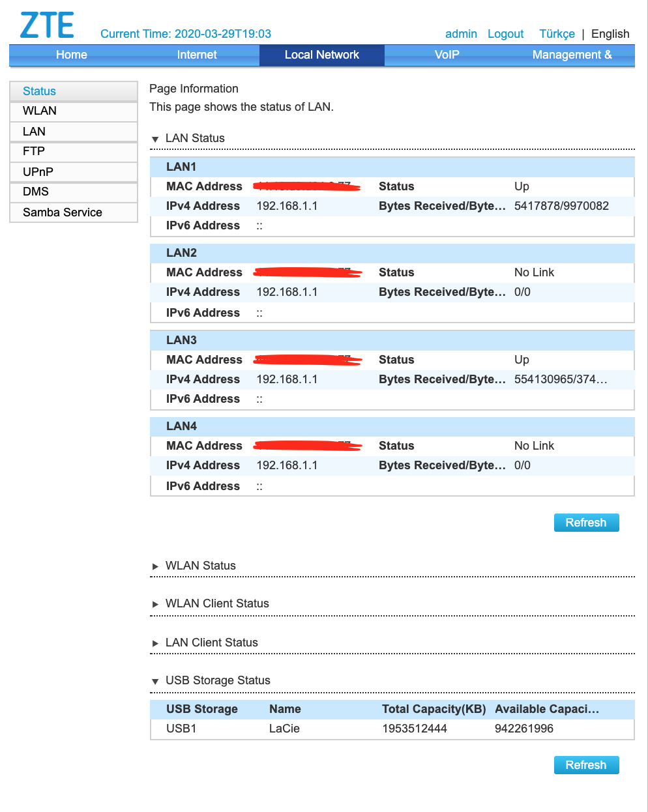Select LAN1 status value Up
Screen dimensions: 648x812
tap(522, 186)
